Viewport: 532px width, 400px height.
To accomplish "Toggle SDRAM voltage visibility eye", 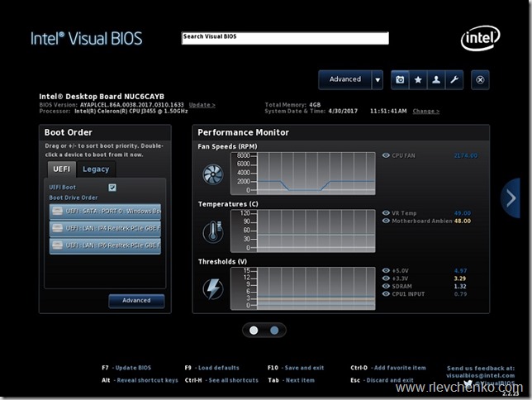I will click(x=386, y=286).
